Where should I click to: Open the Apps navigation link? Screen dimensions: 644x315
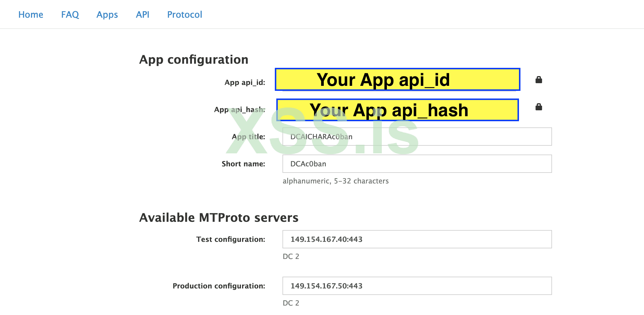(x=107, y=14)
